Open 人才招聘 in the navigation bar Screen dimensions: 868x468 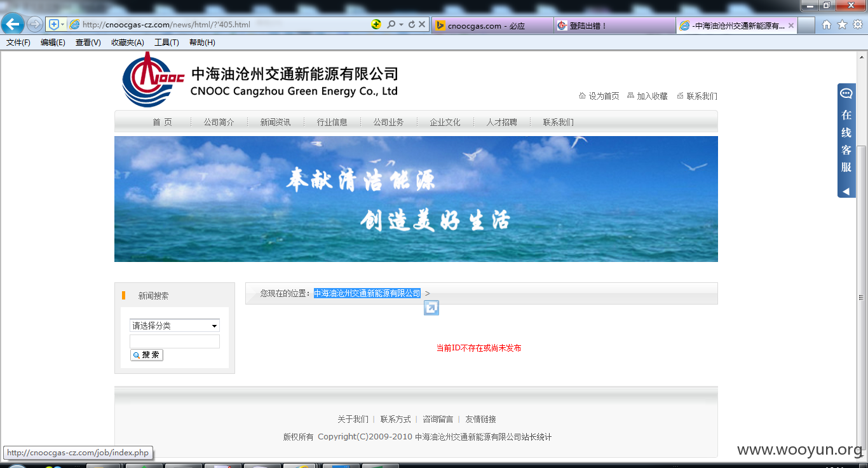point(501,122)
